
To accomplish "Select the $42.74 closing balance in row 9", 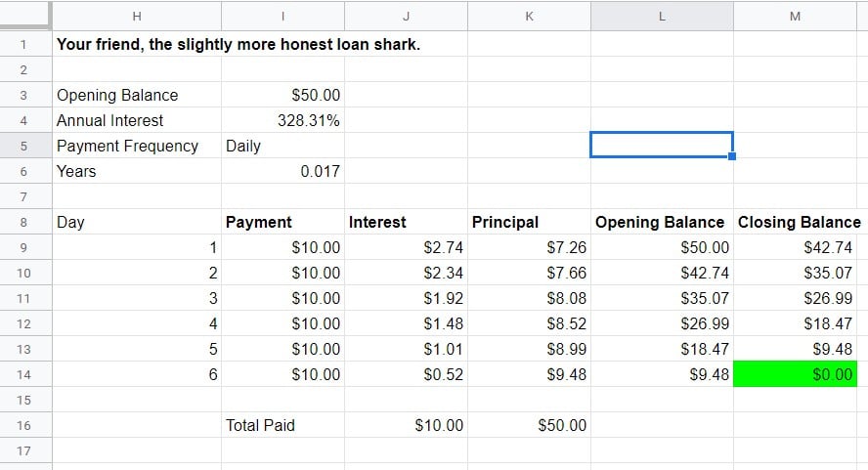I will 795,248.
